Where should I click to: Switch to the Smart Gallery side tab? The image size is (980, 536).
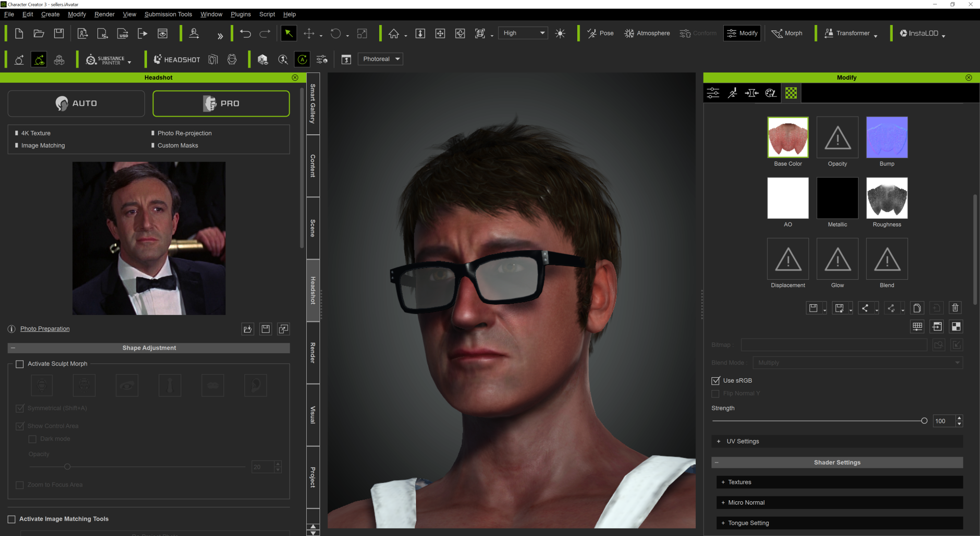[x=313, y=104]
